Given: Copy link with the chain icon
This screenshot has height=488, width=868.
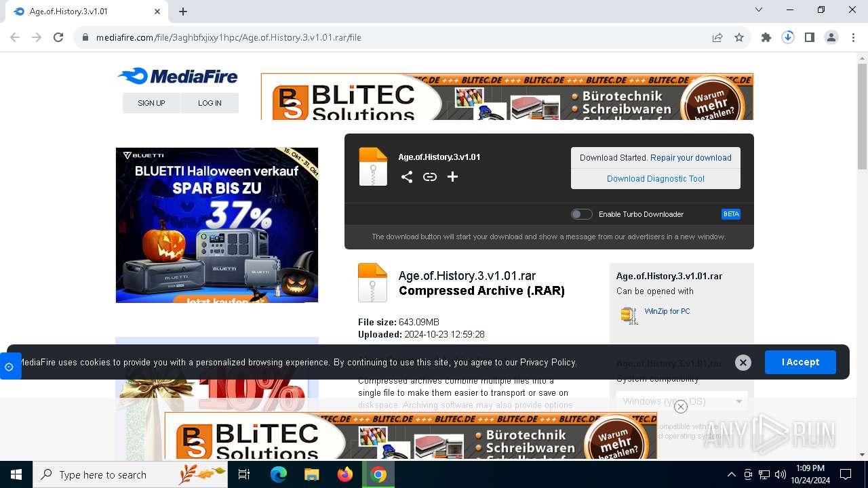Looking at the screenshot, I should [x=430, y=177].
